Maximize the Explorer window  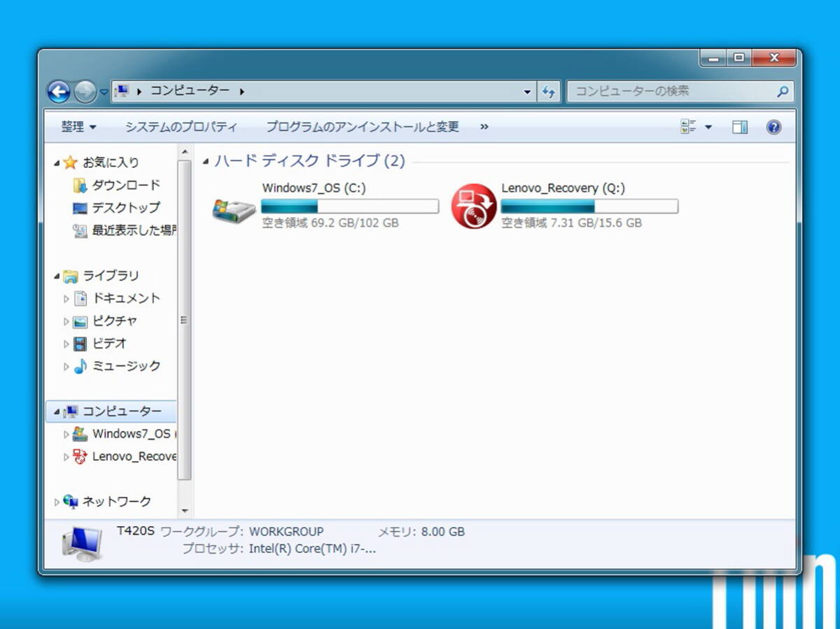(740, 58)
